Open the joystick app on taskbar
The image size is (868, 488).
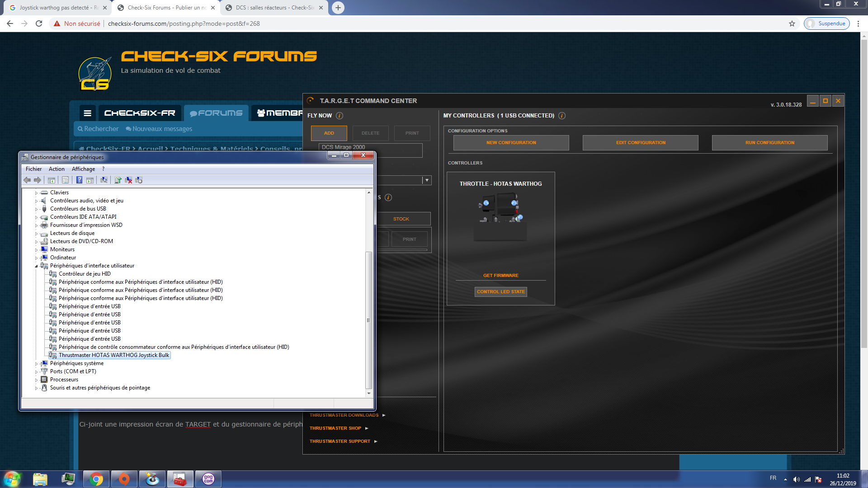point(152,479)
